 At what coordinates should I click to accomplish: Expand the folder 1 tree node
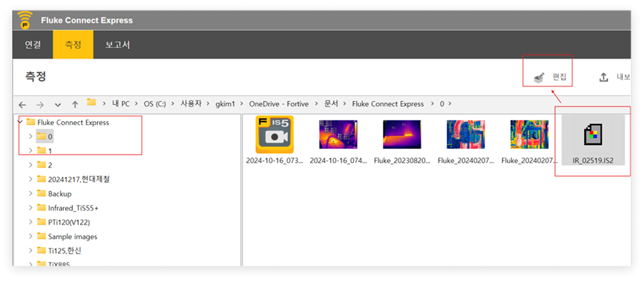(31, 151)
